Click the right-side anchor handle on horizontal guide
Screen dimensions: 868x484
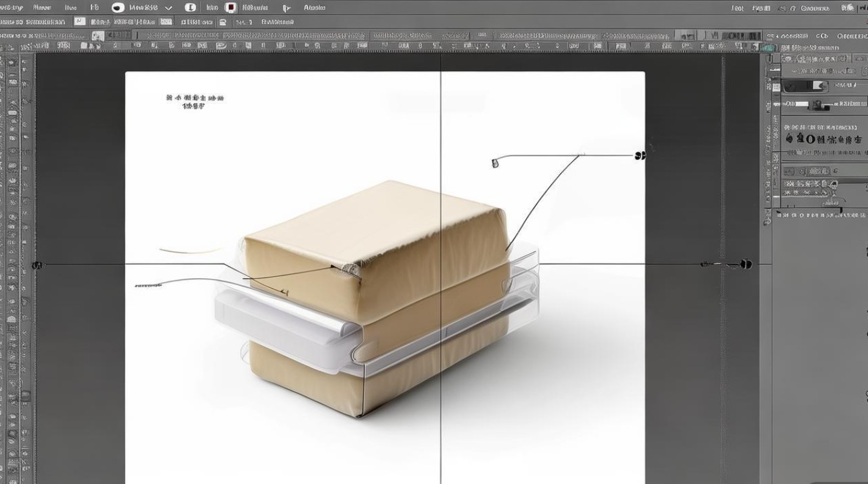pyautogui.click(x=746, y=264)
